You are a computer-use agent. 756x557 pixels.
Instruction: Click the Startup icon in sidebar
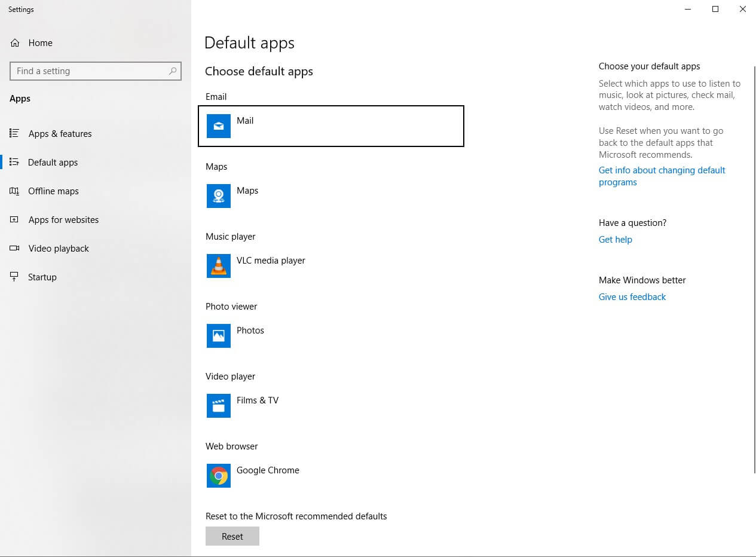coord(14,277)
